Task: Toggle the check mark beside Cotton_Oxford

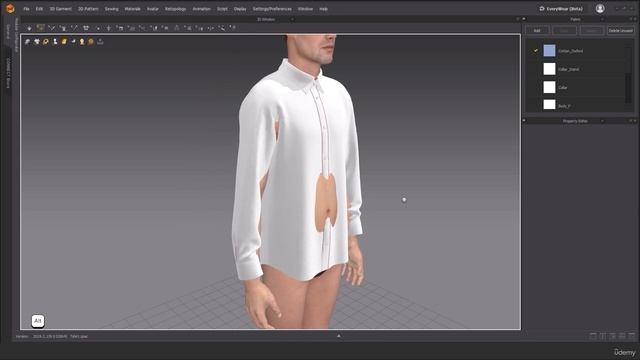Action: pos(536,51)
